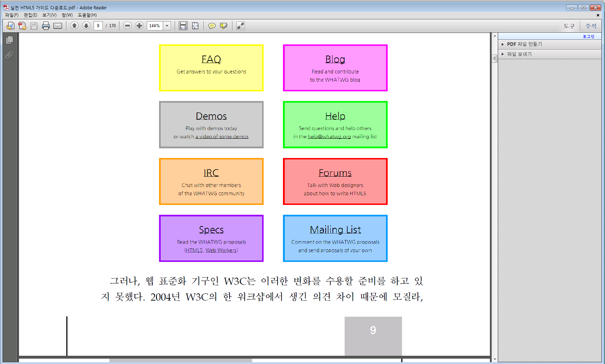Add a sticky note comment icon
Image resolution: width=605 pixels, height=364 pixels.
212,26
